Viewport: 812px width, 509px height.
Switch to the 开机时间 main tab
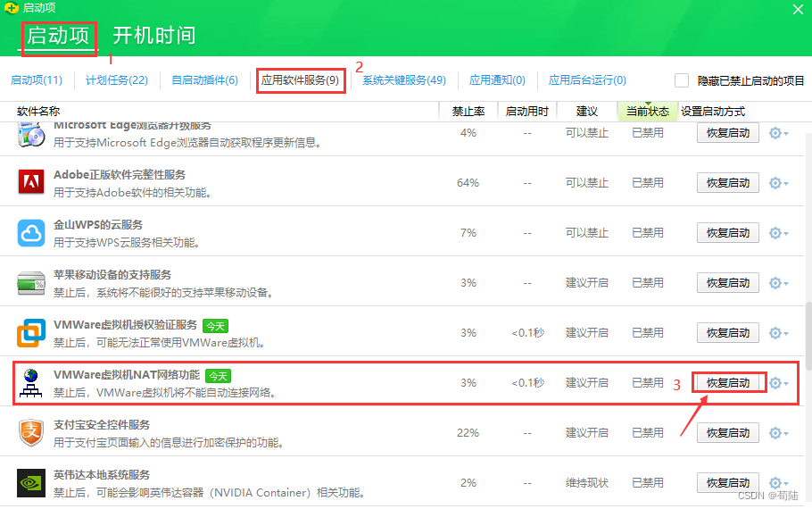[153, 36]
